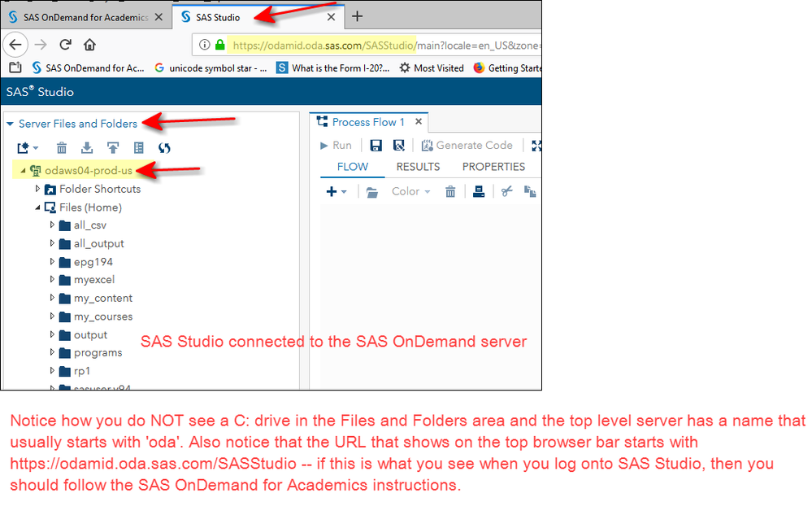Collapse the Server Files and Folders section
812x515 pixels.
click(x=10, y=124)
